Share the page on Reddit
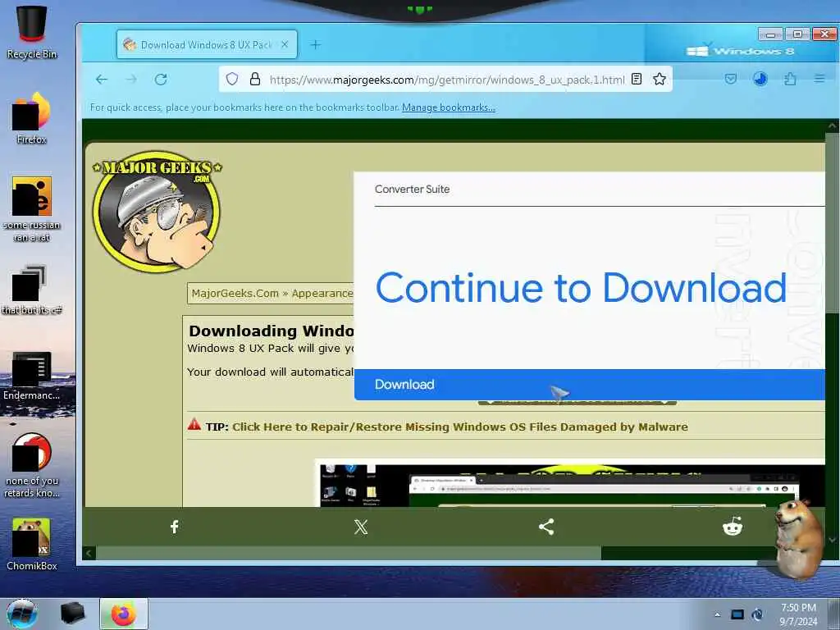Screen dimensions: 840x630 pos(733,527)
